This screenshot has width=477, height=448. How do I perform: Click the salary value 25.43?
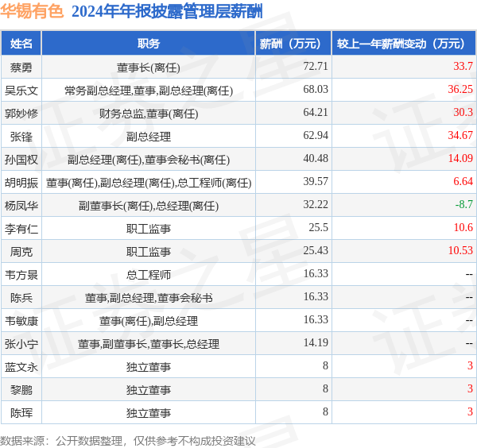(316, 251)
